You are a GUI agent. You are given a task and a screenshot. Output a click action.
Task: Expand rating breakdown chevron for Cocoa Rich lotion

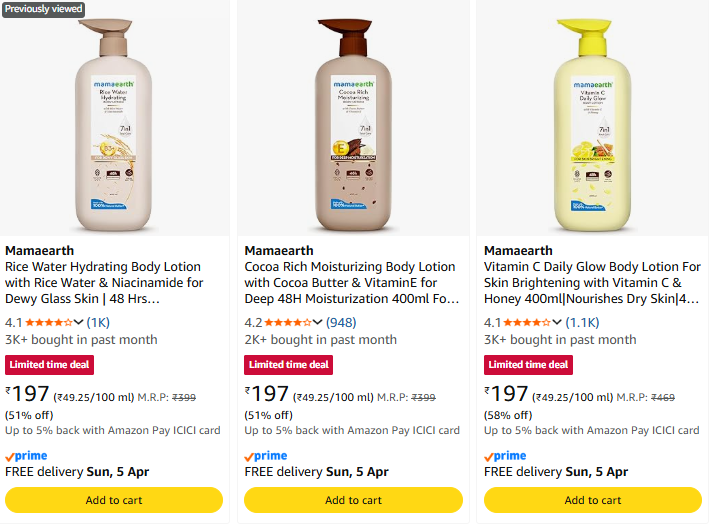318,323
